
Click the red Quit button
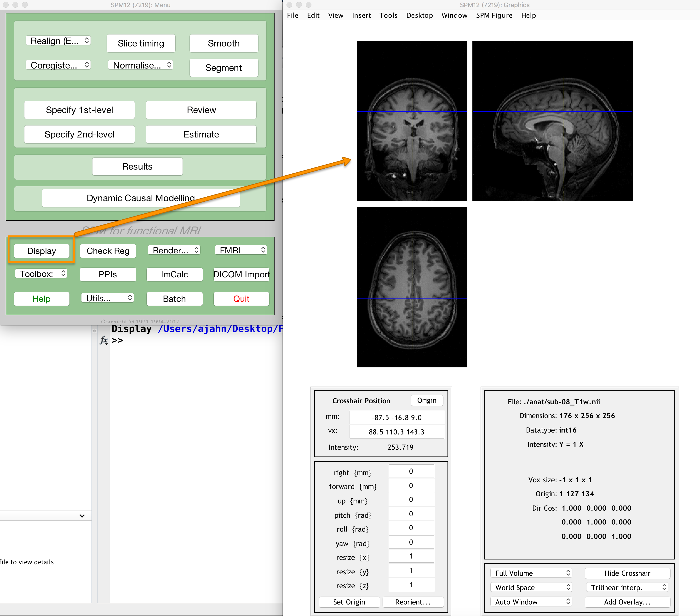coord(241,299)
